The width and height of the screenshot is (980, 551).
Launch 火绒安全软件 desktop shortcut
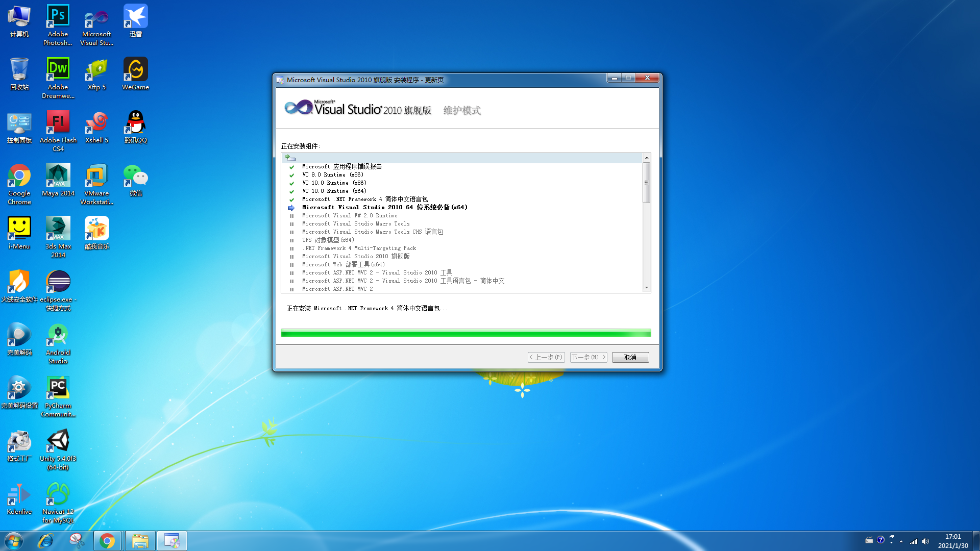19,286
